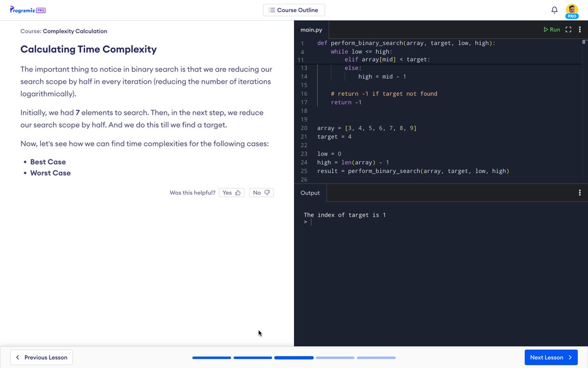
Task: Click the 'low = 0' code line
Action: point(329,154)
